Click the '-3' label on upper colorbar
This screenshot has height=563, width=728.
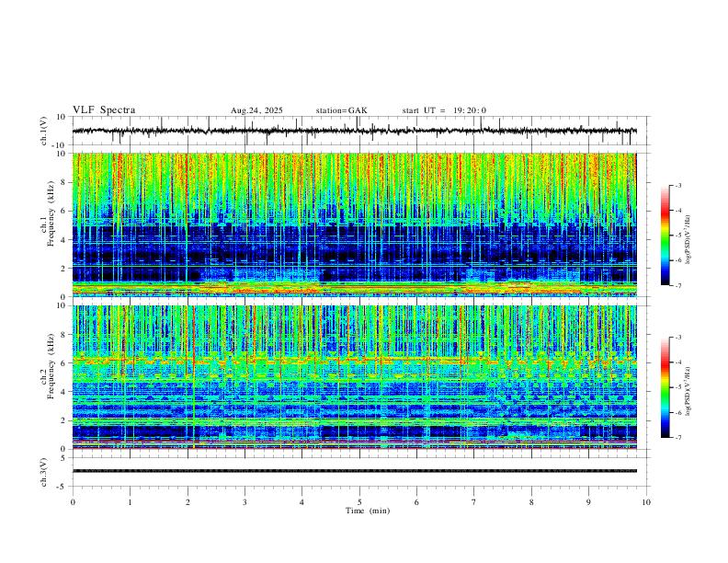[677, 185]
